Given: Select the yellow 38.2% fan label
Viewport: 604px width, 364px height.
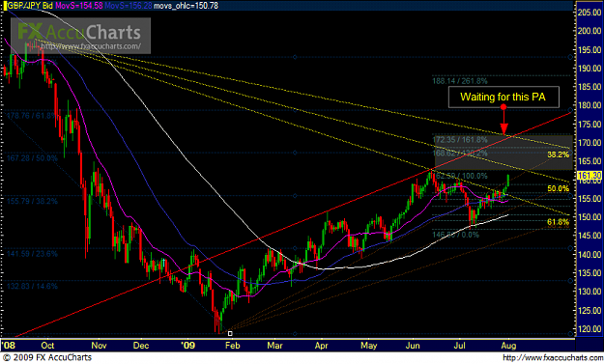Looking at the screenshot, I should point(559,154).
